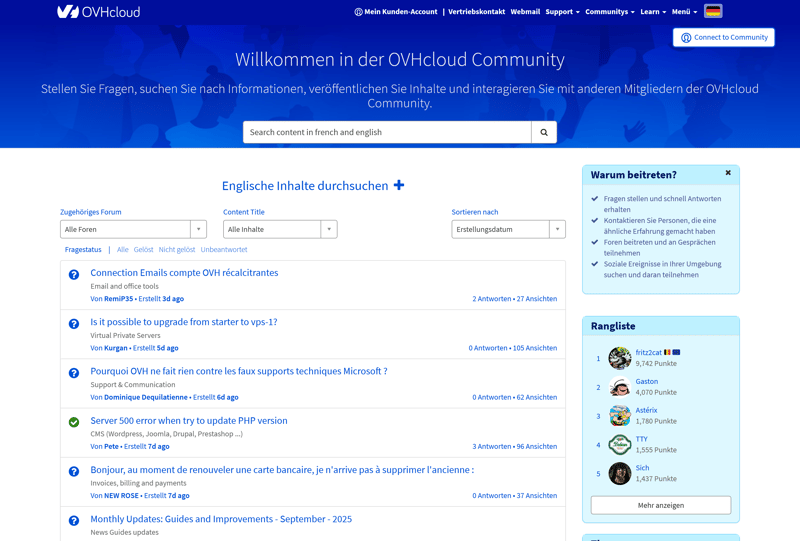
Task: Open thread about upgrading starter to vps-1
Action: (x=184, y=322)
